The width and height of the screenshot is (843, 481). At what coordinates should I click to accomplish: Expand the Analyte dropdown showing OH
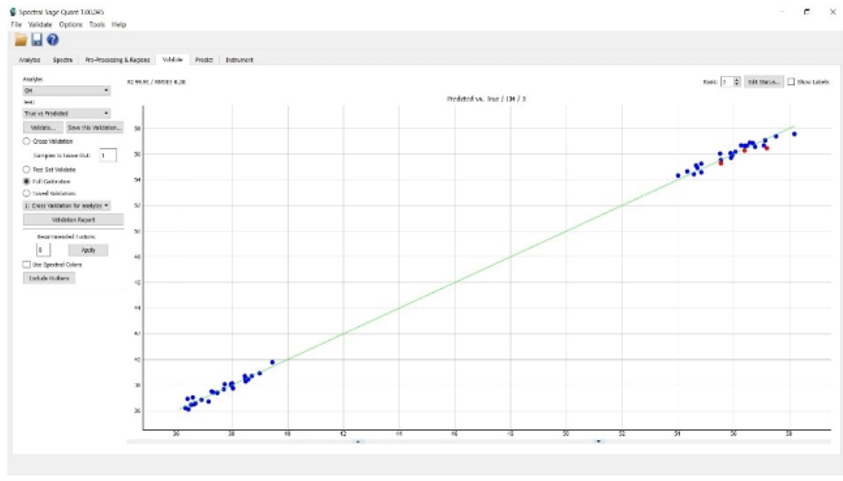coord(66,90)
